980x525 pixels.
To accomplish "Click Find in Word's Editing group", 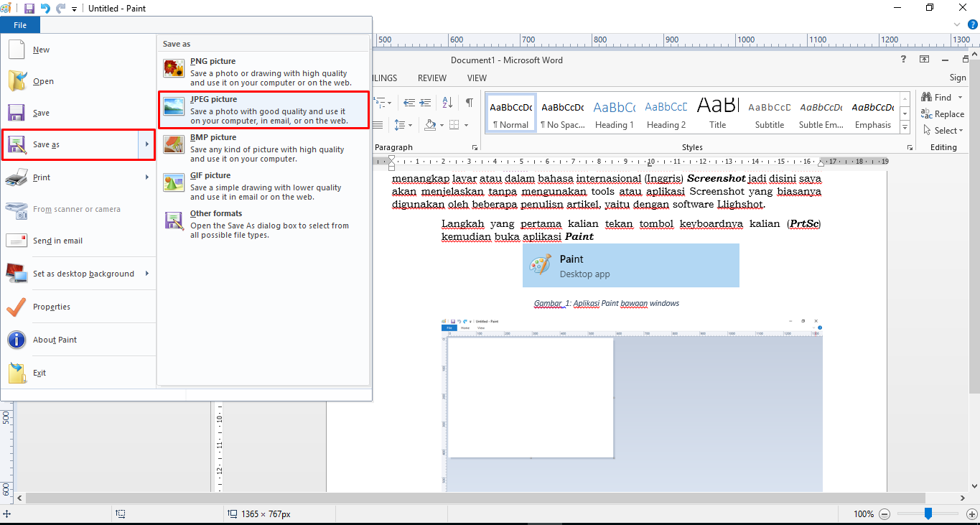I will pos(936,97).
